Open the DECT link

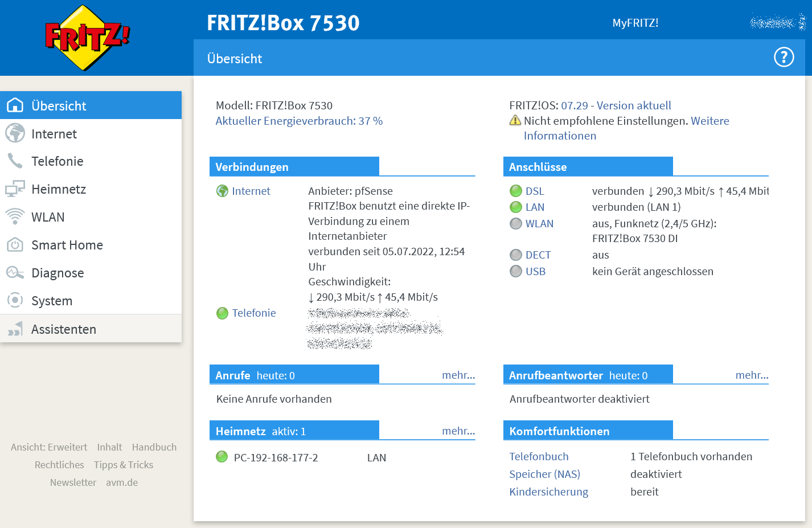point(538,255)
